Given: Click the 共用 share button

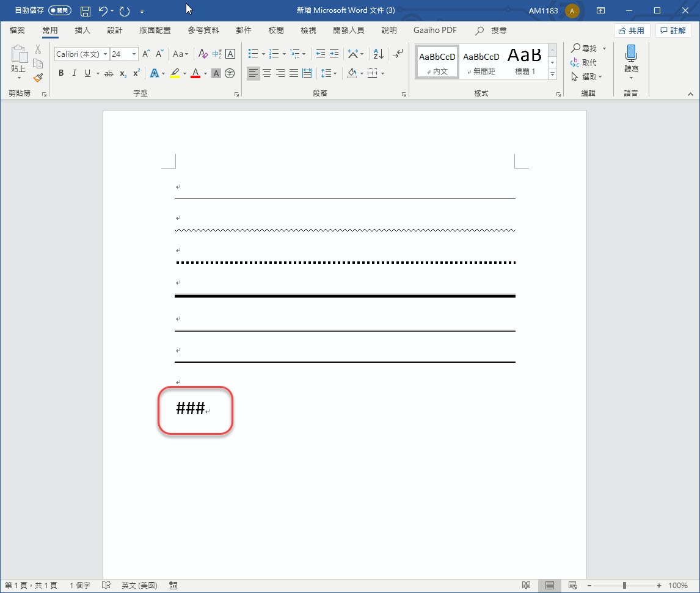Looking at the screenshot, I should pyautogui.click(x=632, y=31).
